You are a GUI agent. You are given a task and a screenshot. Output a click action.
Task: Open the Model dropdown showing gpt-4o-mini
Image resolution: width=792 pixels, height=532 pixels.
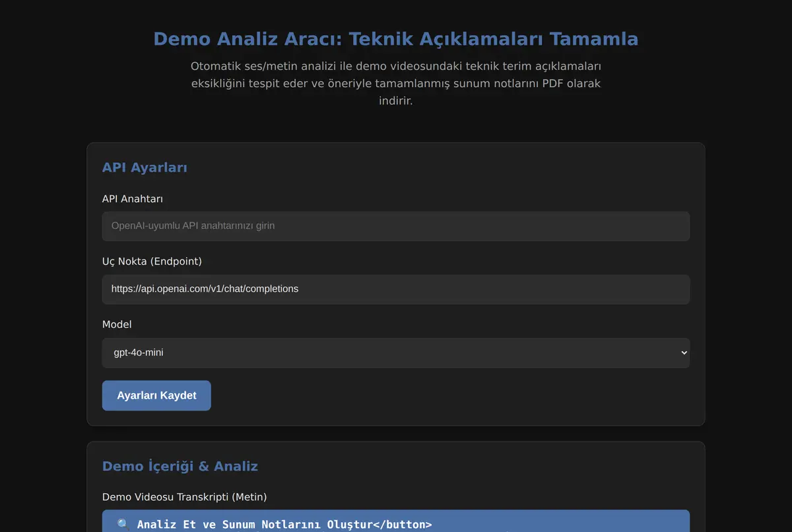click(396, 352)
